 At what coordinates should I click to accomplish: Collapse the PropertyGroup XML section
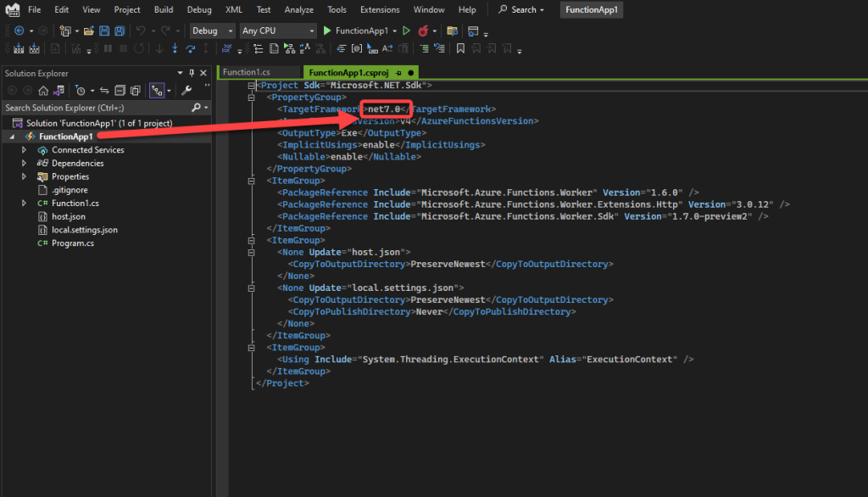tap(251, 98)
